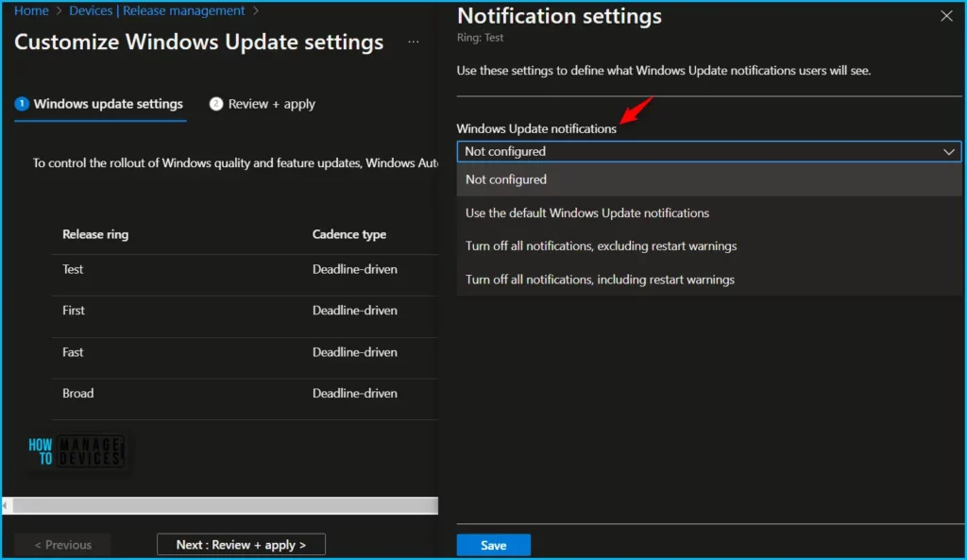967x560 pixels.
Task: Select 'Not configured' option in list
Action: click(708, 179)
